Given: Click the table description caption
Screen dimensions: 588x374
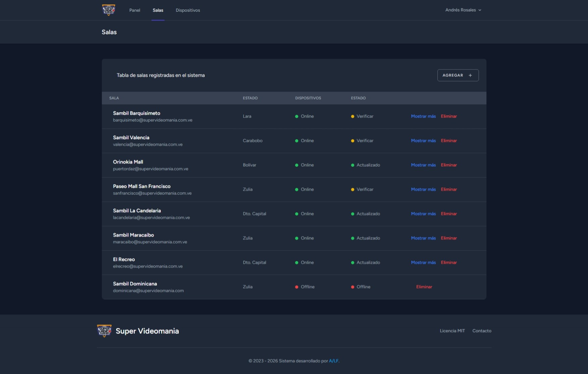Looking at the screenshot, I should 161,75.
